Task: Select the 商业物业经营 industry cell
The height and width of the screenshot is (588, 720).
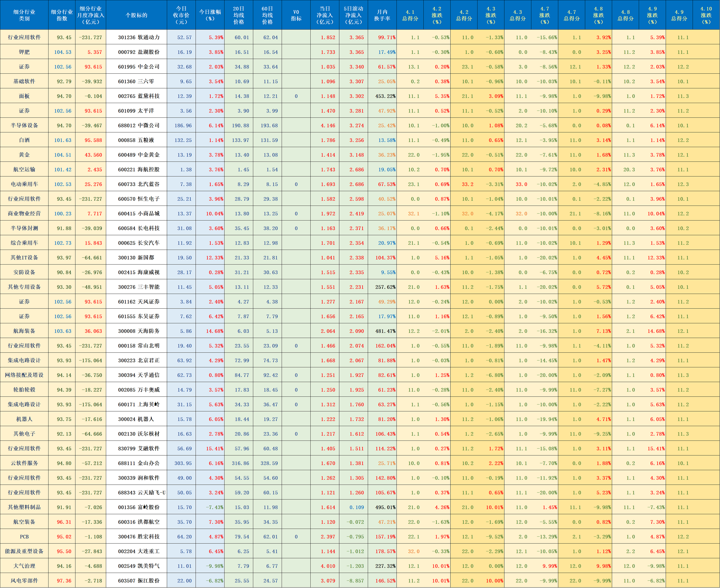Action: (x=24, y=213)
